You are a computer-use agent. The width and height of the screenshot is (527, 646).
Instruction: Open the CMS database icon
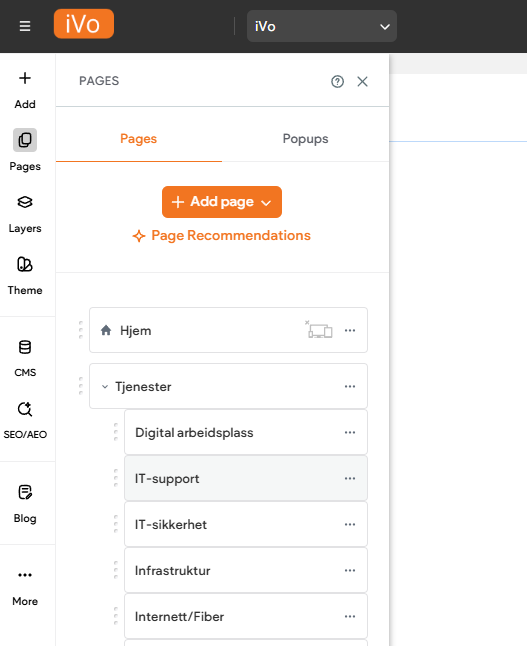(x=25, y=347)
